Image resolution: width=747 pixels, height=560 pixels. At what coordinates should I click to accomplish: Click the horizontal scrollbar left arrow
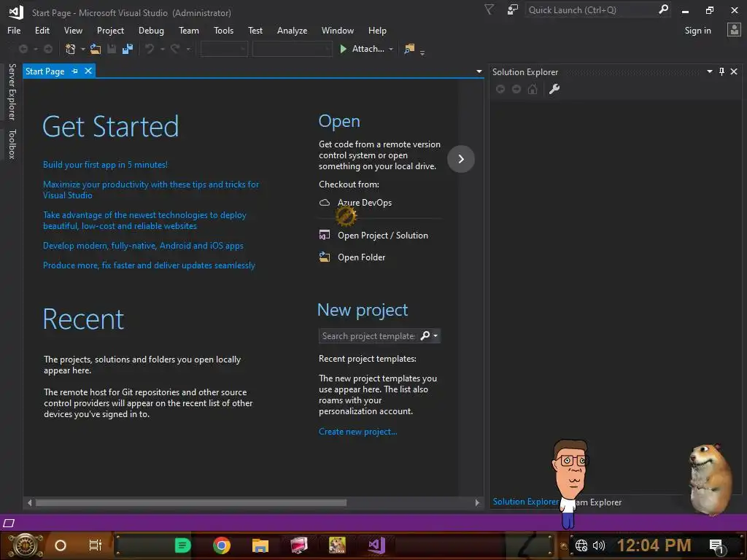[x=29, y=502]
